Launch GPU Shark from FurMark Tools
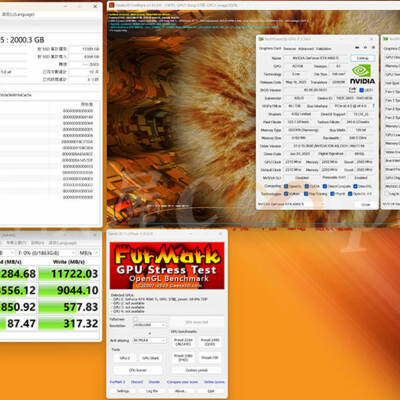400x400 pixels. [151, 358]
